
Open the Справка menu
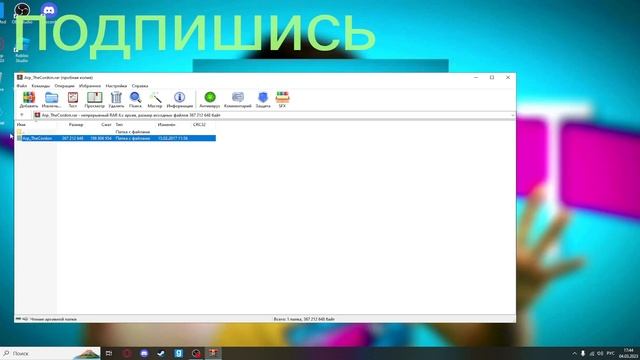(140, 86)
